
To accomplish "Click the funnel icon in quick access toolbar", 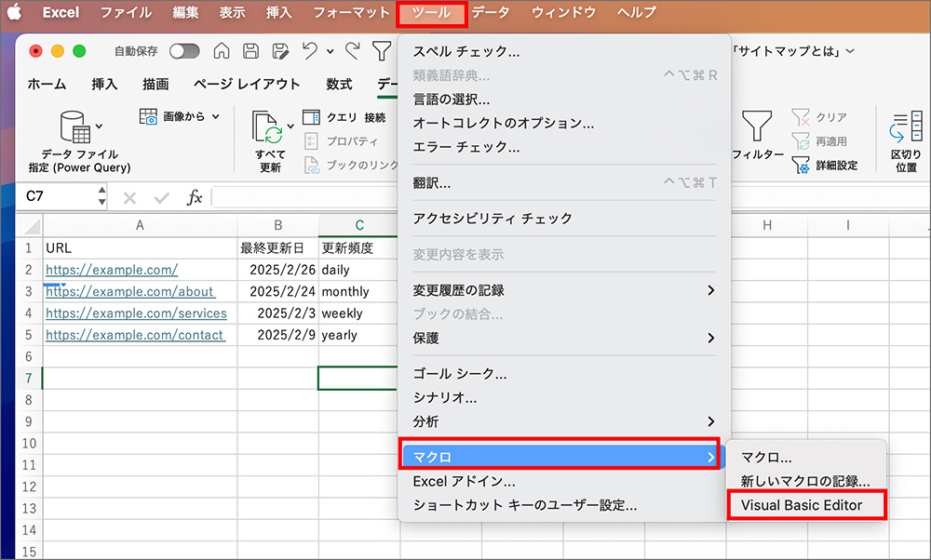I will coord(381,51).
